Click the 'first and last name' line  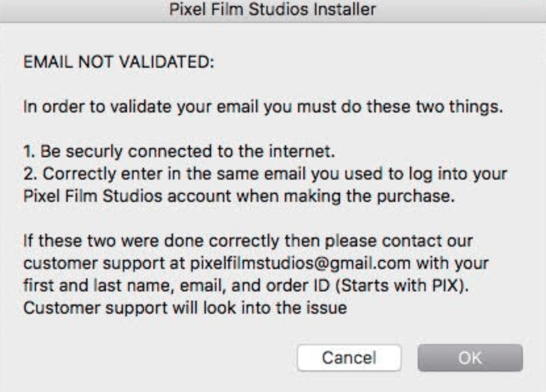tap(246, 286)
